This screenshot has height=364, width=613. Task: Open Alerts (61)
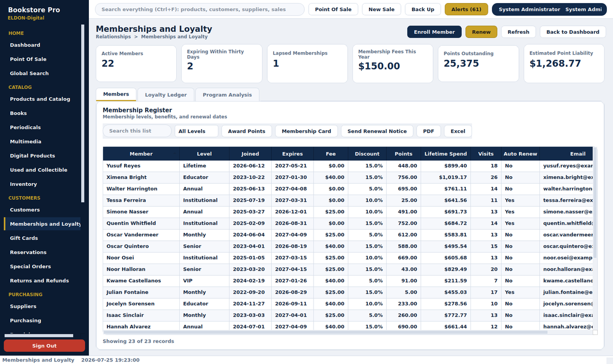pos(466,9)
